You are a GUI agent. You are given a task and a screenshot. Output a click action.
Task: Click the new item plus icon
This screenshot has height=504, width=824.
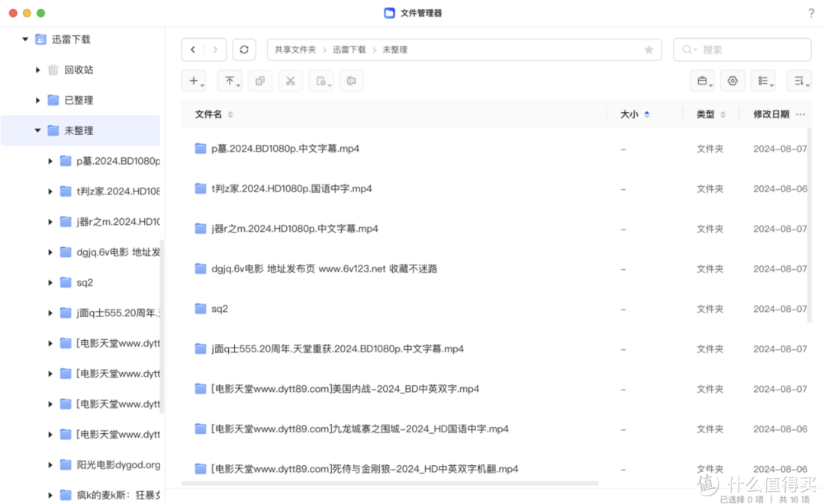pos(193,80)
